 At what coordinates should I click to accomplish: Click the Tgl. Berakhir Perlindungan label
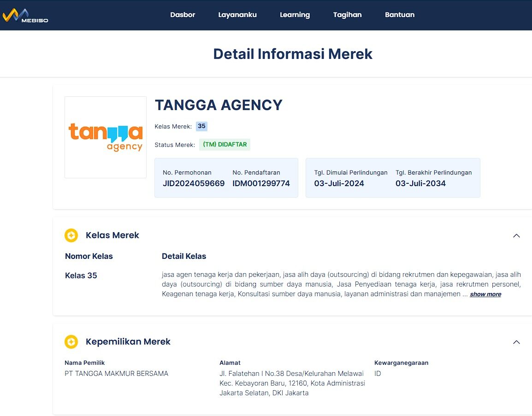point(434,173)
